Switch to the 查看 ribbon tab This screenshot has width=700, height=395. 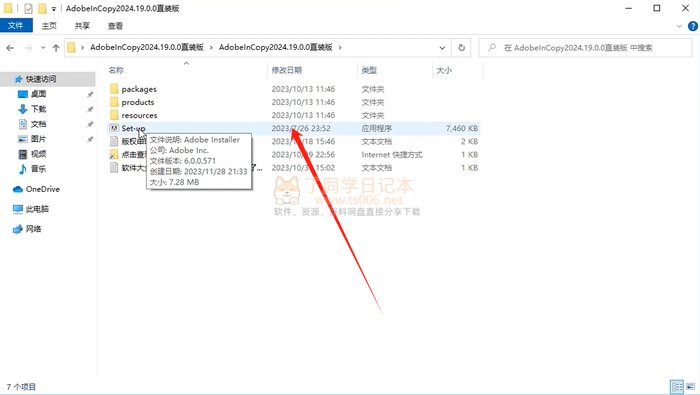click(x=115, y=26)
